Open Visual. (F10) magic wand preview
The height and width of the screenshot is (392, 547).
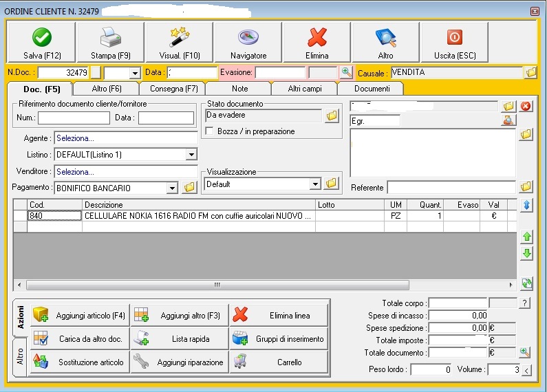click(x=180, y=42)
